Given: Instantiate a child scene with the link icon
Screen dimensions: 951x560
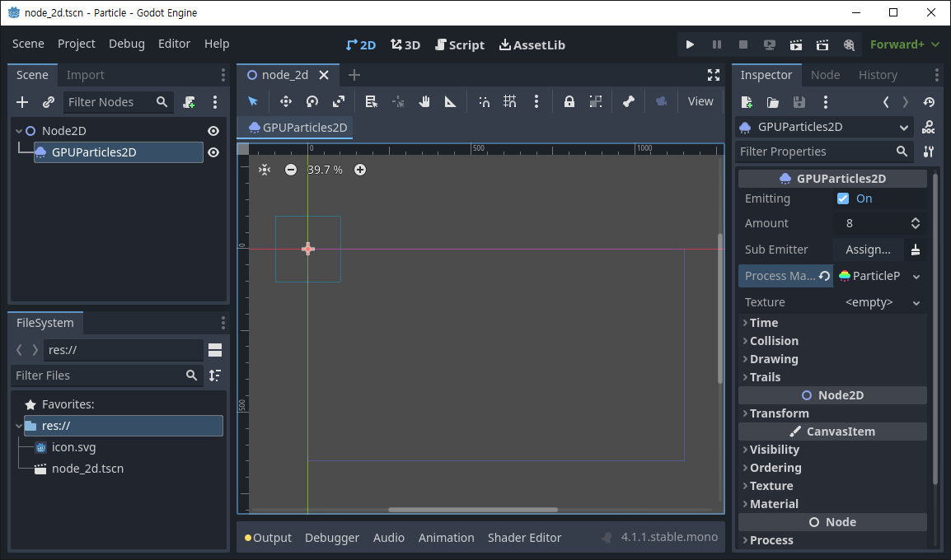Looking at the screenshot, I should click(x=49, y=102).
